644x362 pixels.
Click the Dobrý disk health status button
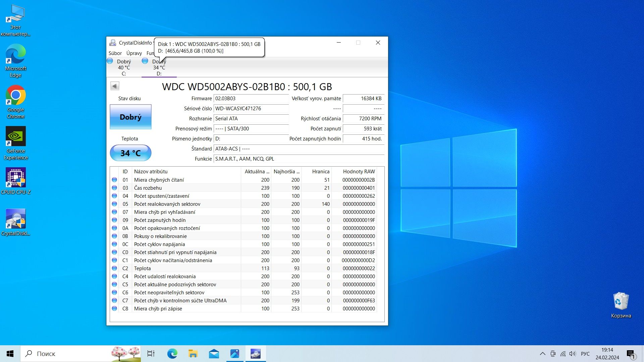[130, 117]
